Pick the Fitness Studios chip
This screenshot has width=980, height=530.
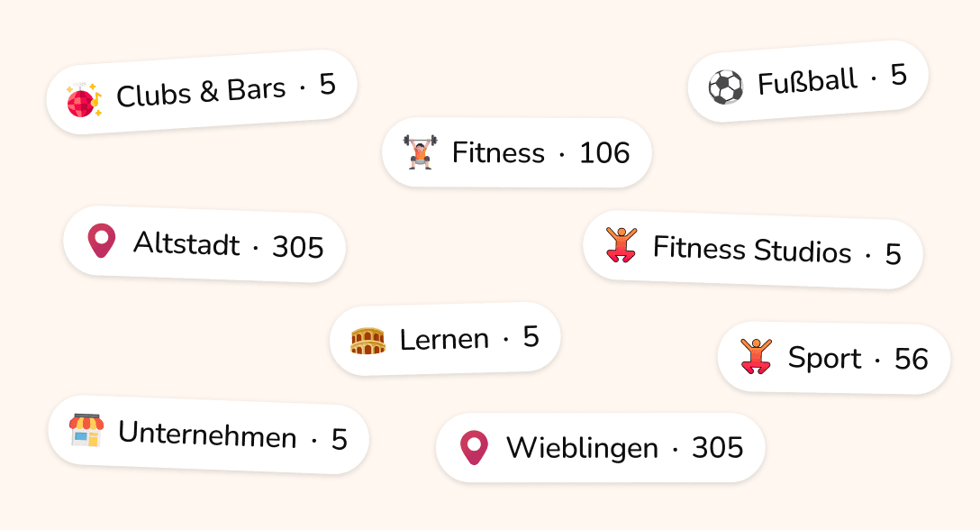(x=751, y=250)
